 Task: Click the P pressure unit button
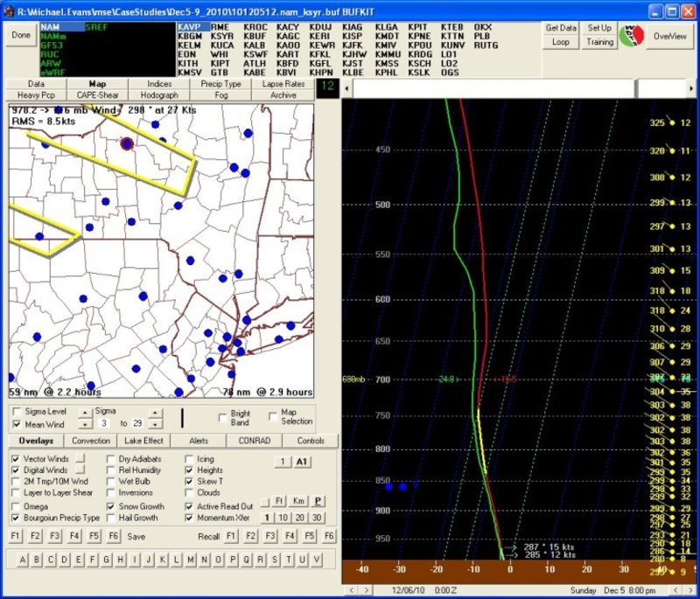pos(318,501)
